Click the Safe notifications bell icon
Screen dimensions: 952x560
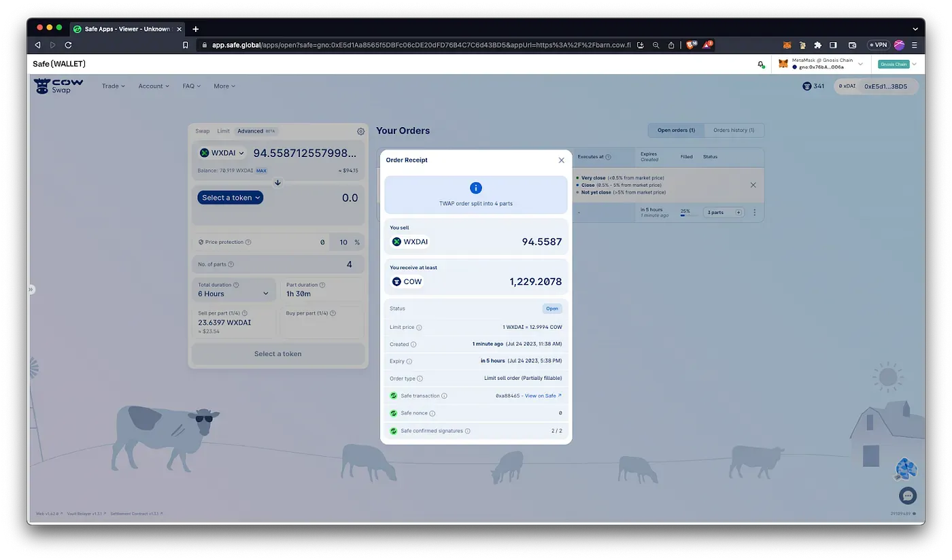coord(760,64)
